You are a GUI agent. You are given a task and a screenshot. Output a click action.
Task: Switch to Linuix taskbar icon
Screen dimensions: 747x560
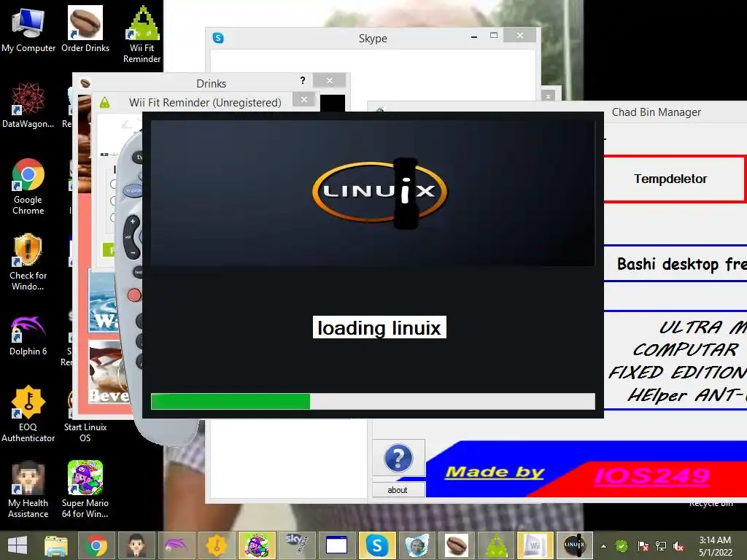[575, 545]
